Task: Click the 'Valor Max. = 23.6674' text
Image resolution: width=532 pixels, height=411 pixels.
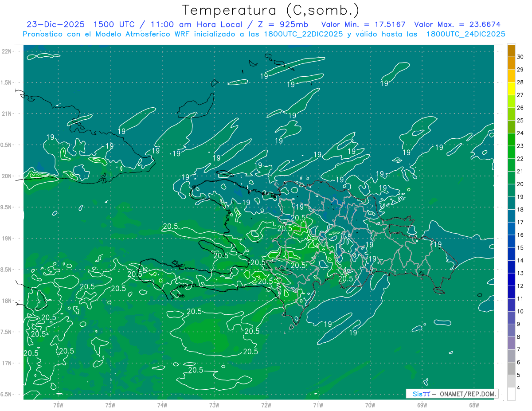Action: [x=458, y=24]
